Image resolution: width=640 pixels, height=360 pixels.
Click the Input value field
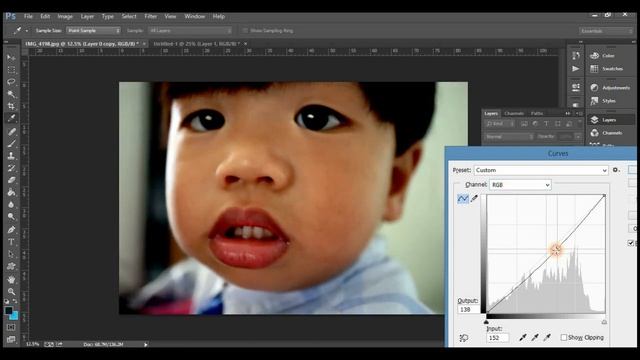497,338
